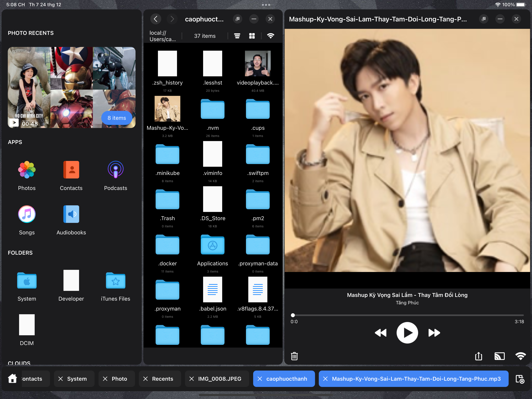Close the IMG_0008.JPEG tab
532x399 pixels.
pos(191,379)
